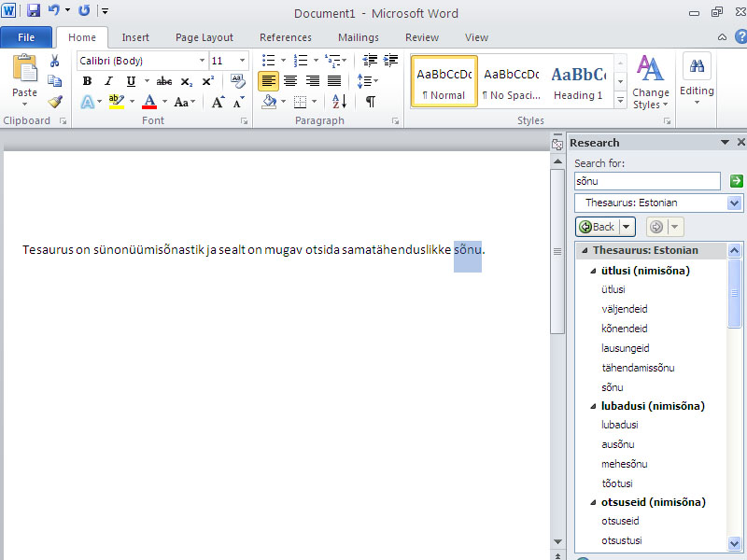Click the green Start Searching arrow

[x=736, y=181]
